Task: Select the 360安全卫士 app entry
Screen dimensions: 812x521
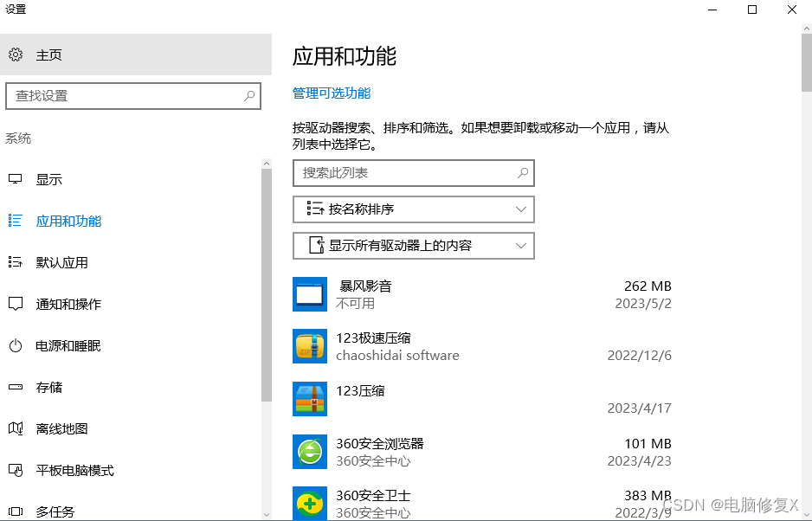Action: click(x=481, y=504)
